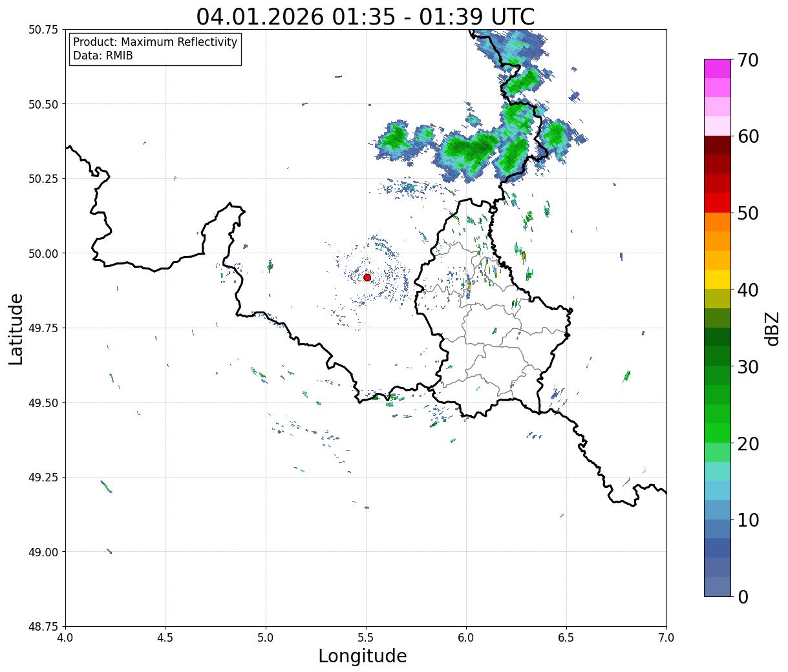The image size is (788, 672).
Task: Click the 4.0 longitude tick label
Action: point(65,638)
